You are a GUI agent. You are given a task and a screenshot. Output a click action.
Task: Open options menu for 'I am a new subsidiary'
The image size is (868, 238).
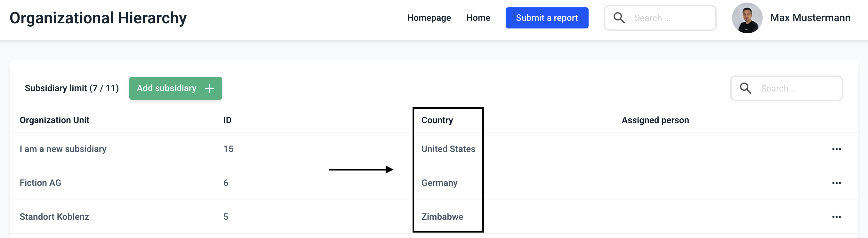pyautogui.click(x=836, y=149)
